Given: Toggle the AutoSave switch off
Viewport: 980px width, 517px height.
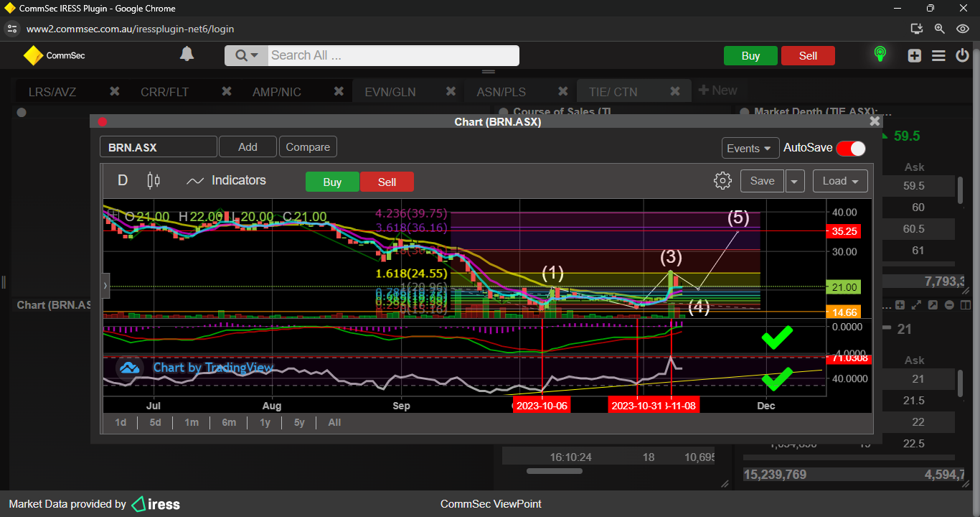Looking at the screenshot, I should 851,148.
